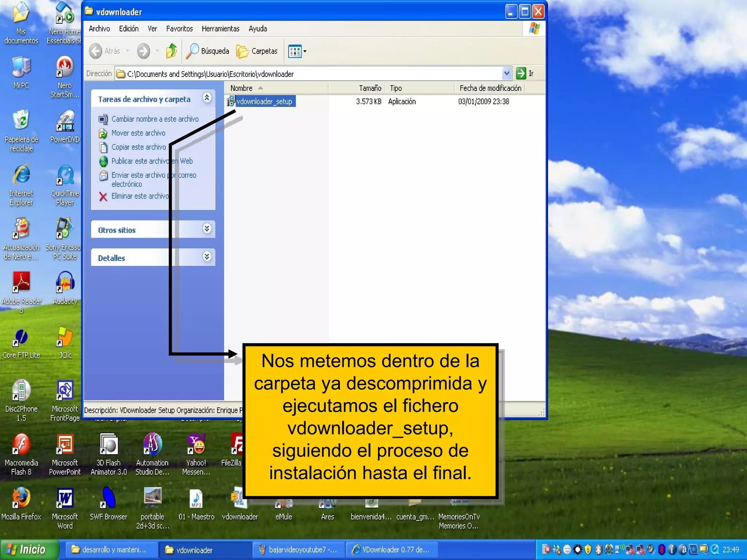Click the Inicio start button
Viewport: 747px width, 560px height.
pos(29,549)
